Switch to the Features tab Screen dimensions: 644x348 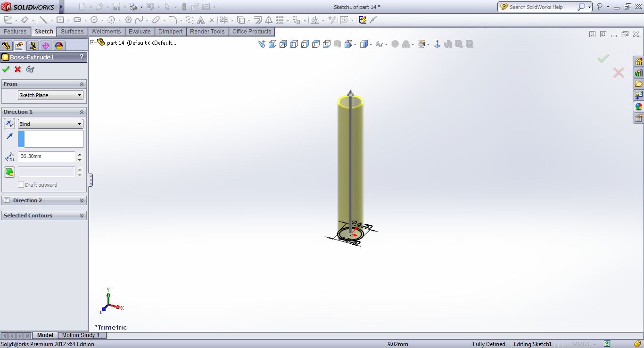15,32
